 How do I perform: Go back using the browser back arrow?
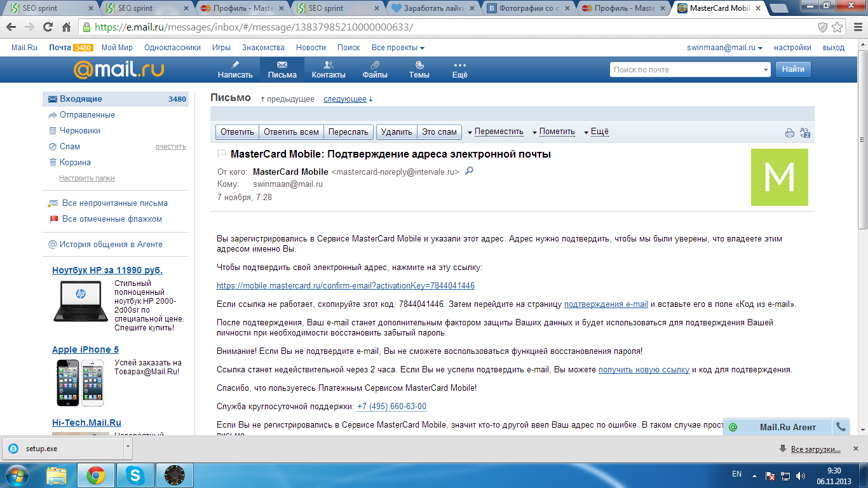click(x=11, y=27)
